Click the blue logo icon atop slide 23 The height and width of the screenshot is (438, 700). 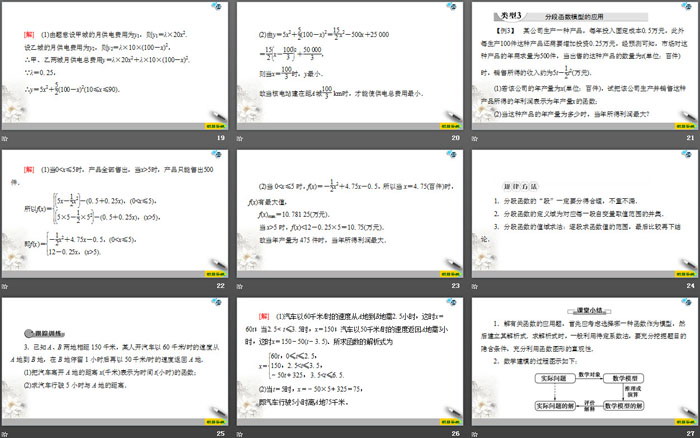pyautogui.click(x=451, y=154)
